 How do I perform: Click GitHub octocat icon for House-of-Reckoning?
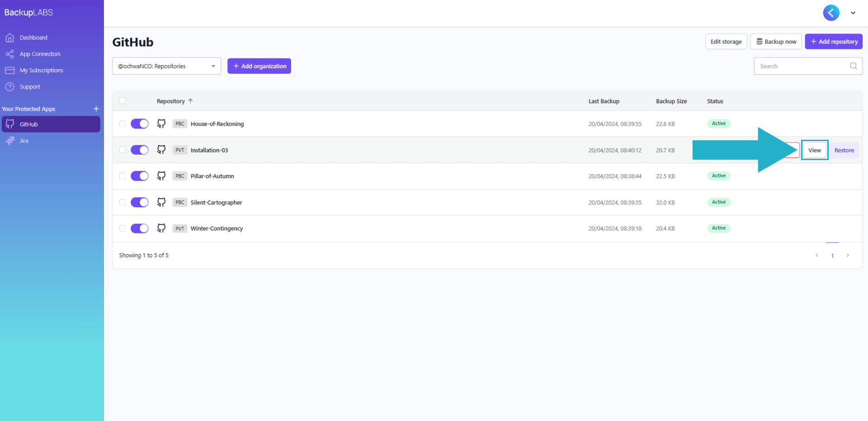[161, 124]
